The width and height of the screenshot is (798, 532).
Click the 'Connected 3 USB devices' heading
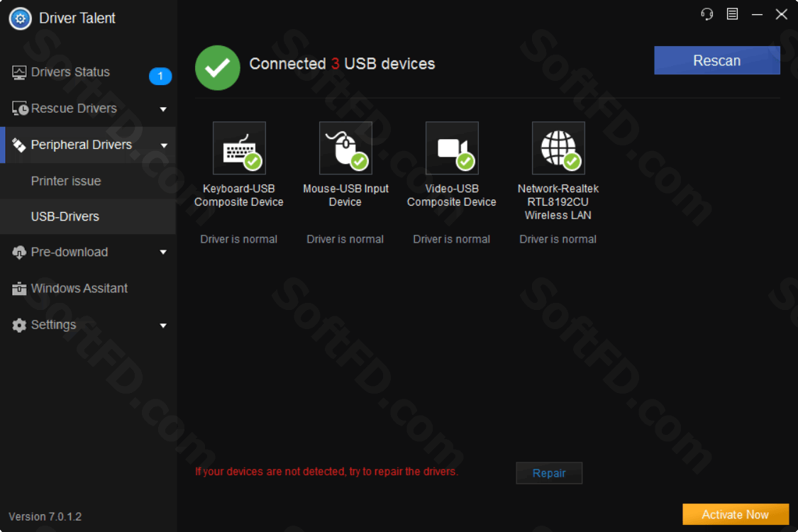(x=342, y=64)
